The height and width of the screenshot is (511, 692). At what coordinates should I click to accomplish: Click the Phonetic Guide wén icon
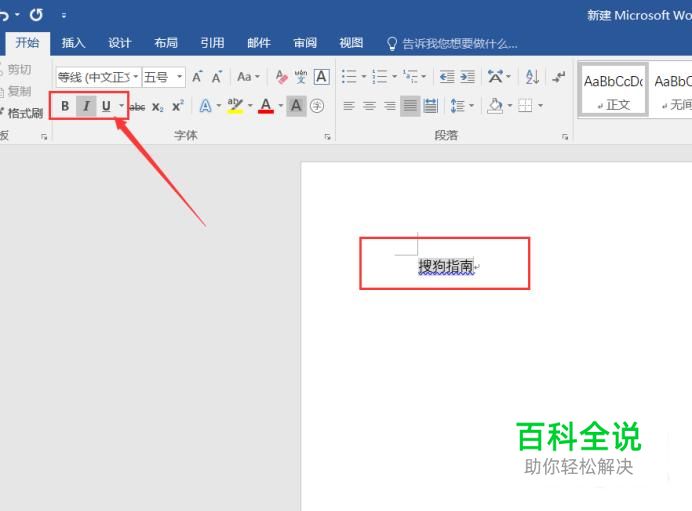[301, 77]
